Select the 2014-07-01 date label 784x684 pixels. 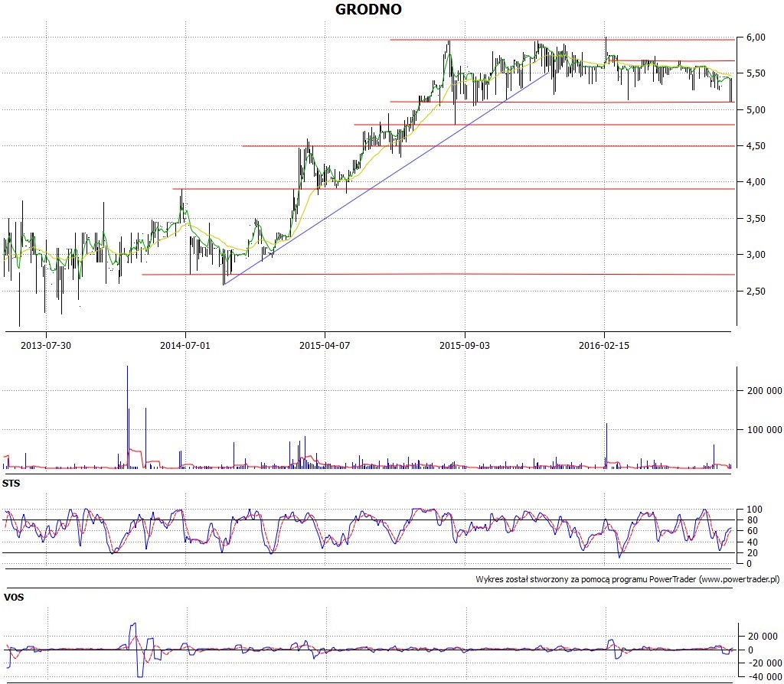point(185,345)
